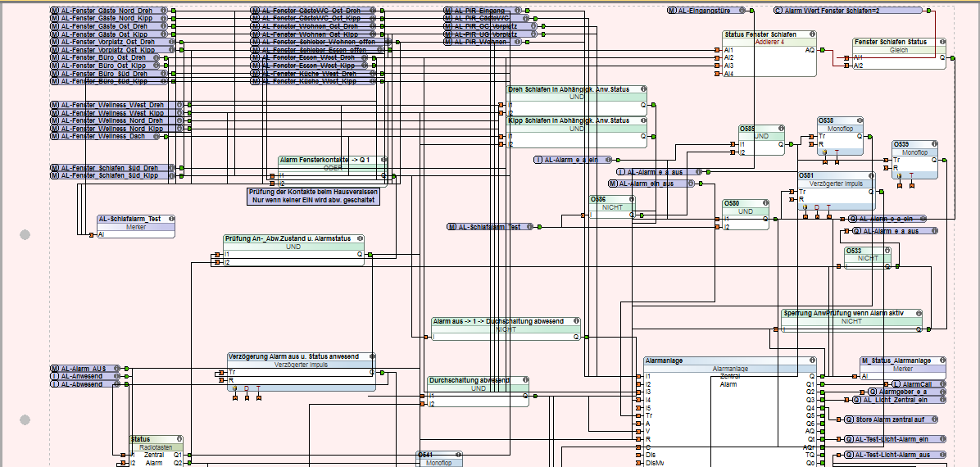Screen dimensions: 980x467
Task: Select AL_Licht_Zentral_ein output flag
Action: [900, 400]
